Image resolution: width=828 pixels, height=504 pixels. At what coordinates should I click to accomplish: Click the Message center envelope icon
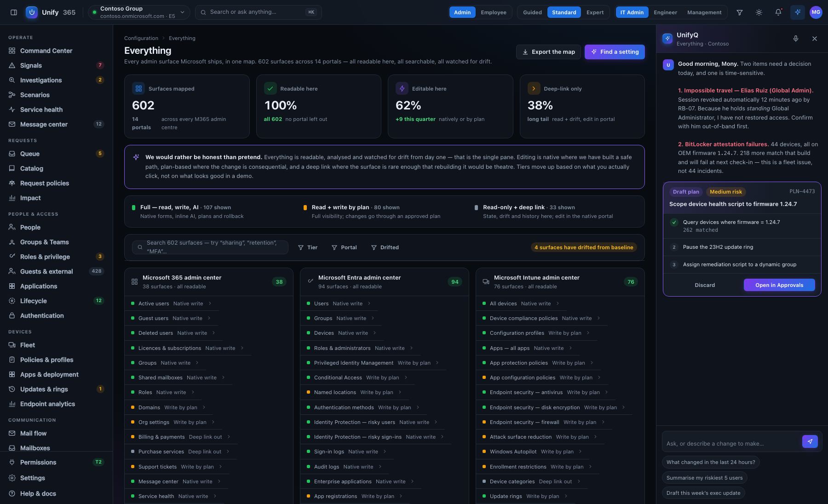[x=12, y=124]
